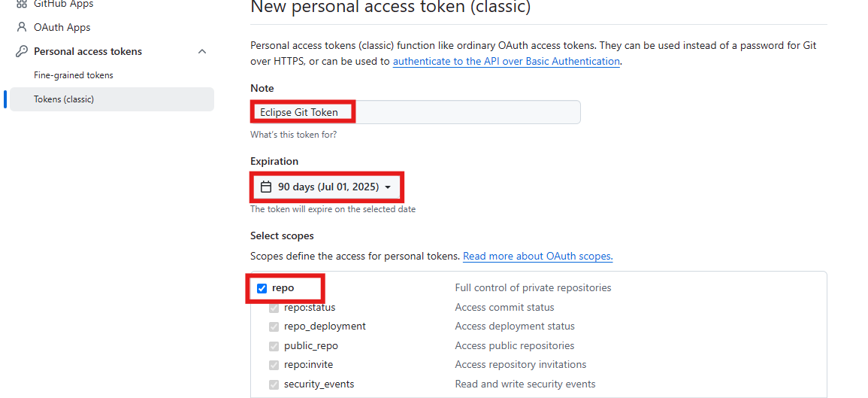This screenshot has width=868, height=398.
Task: Uncheck the repo scope checkbox
Action: [262, 288]
